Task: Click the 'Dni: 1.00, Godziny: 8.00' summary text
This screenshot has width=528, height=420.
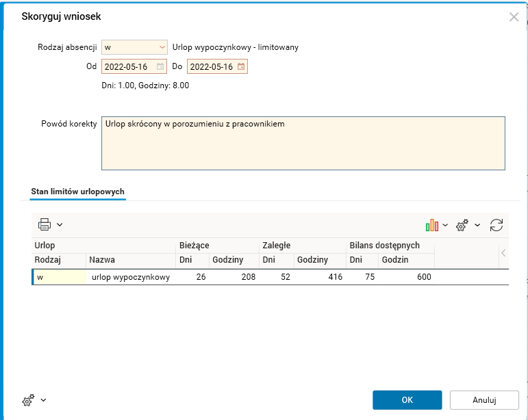Action: click(145, 86)
